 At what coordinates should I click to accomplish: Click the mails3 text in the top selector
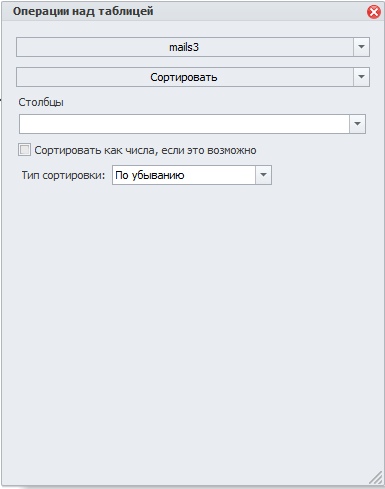click(x=184, y=47)
